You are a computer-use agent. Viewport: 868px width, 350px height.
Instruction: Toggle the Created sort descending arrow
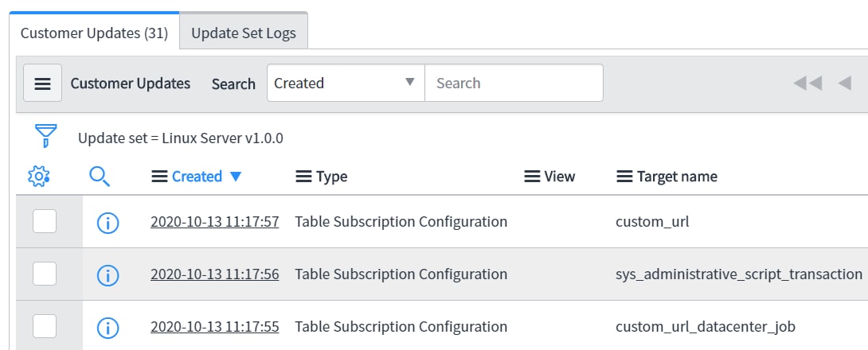click(x=236, y=177)
